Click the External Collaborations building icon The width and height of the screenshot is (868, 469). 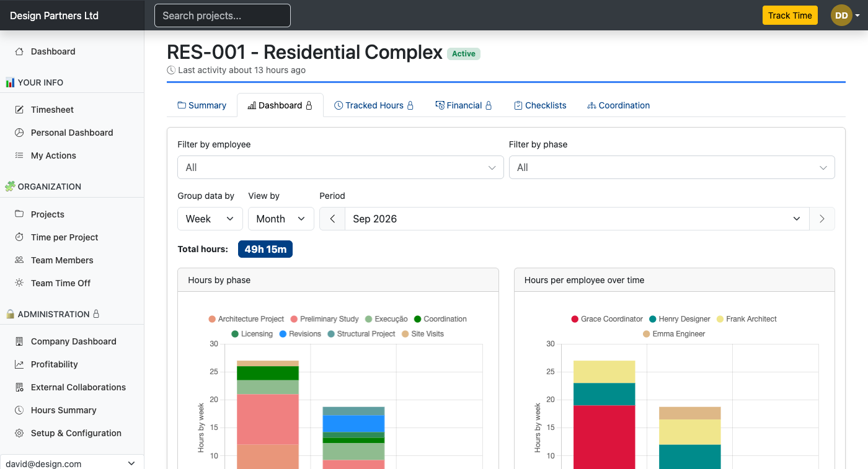point(19,387)
